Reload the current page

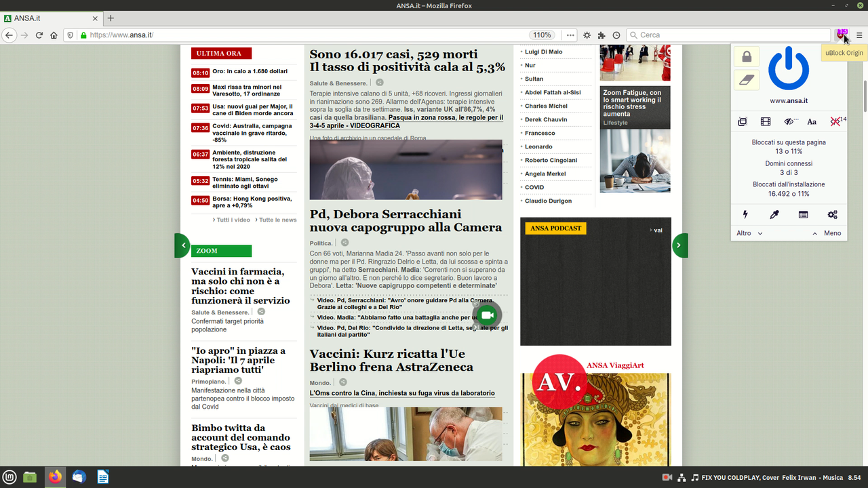tap(39, 35)
